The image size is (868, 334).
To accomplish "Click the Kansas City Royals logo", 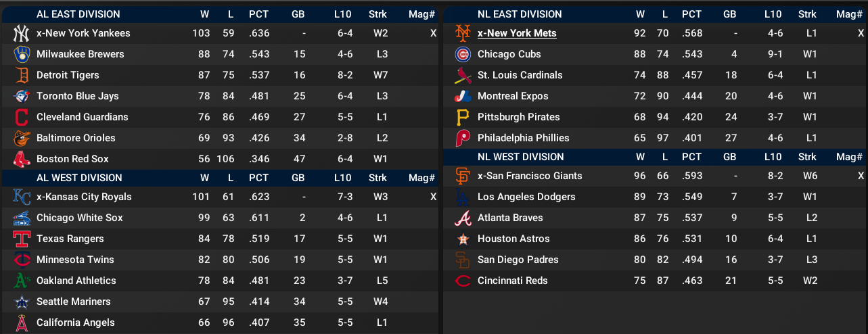I will (x=22, y=197).
